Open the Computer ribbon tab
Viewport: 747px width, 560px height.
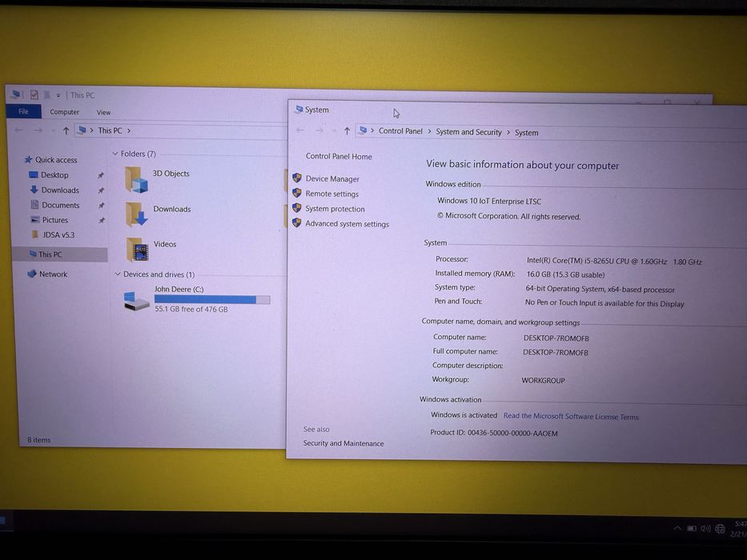[64, 112]
